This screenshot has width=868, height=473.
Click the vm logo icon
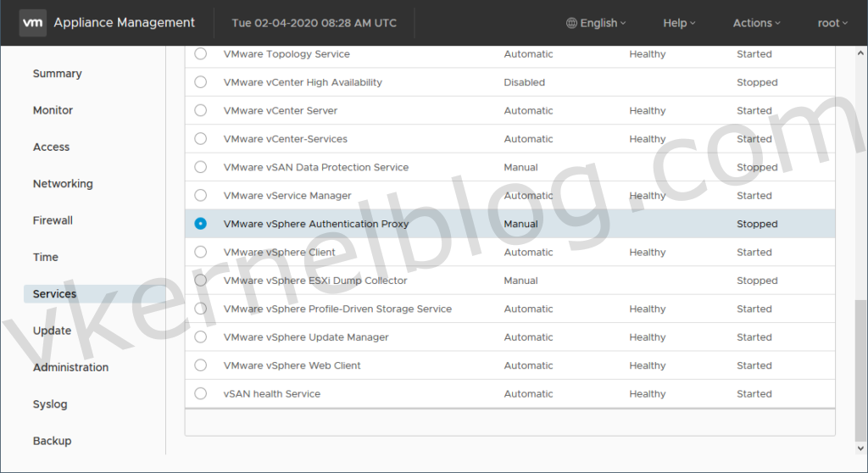(33, 23)
